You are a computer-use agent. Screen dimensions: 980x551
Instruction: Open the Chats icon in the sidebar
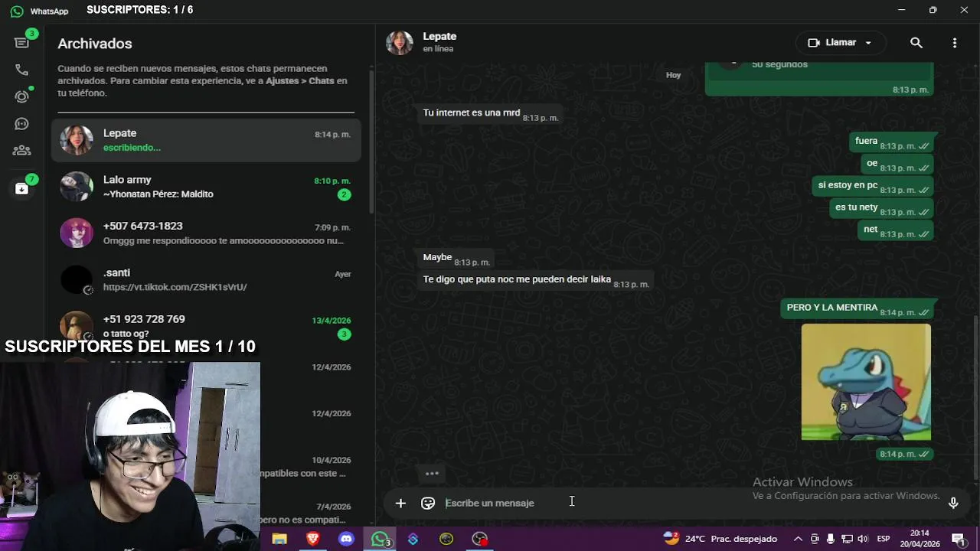[x=21, y=43]
